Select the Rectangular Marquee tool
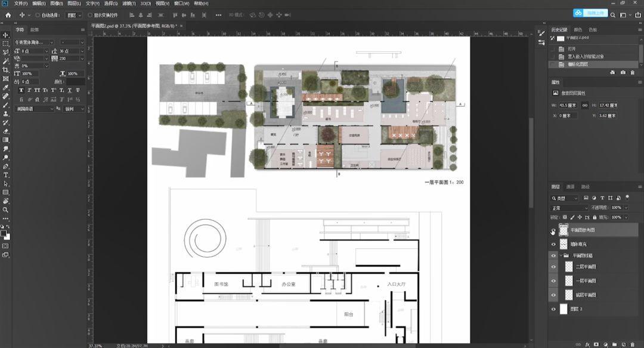 point(6,44)
